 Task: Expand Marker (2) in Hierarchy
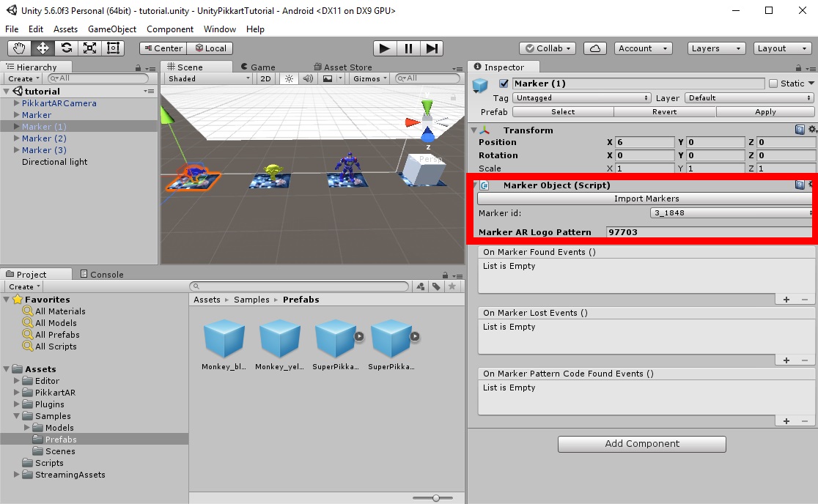click(16, 138)
